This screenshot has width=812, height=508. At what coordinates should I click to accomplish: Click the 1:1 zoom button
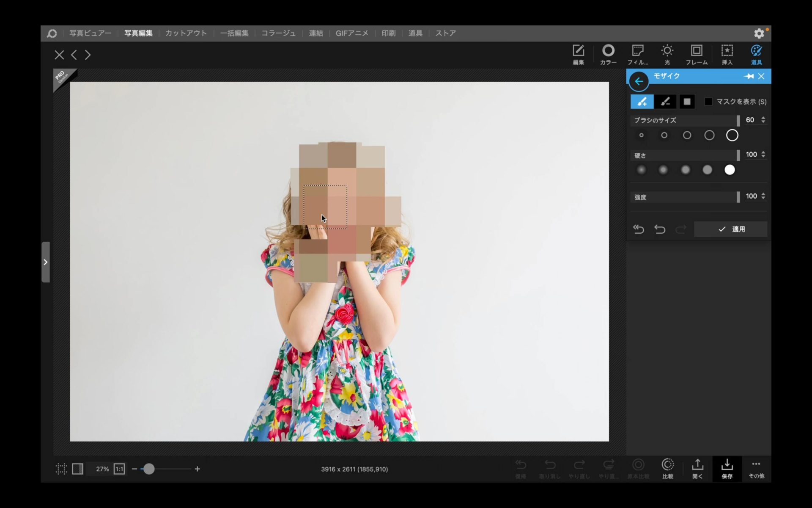(x=119, y=469)
